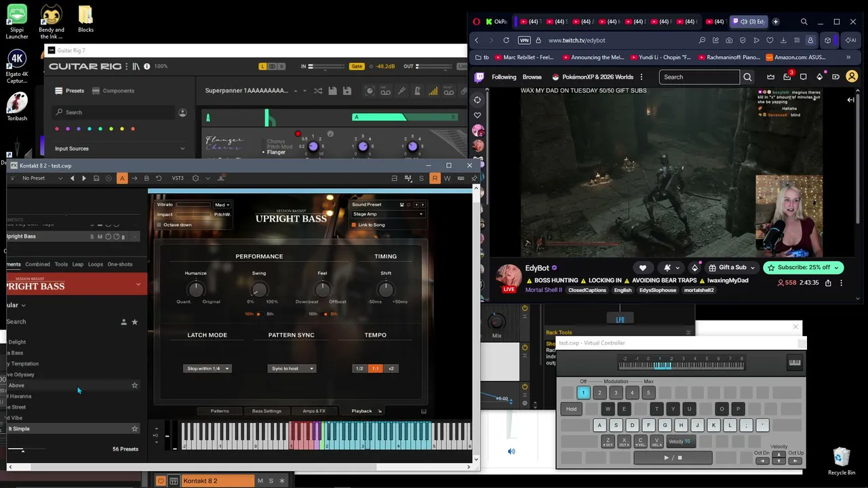868x488 pixels.
Task: Switch to the Bass Settings tab
Action: (267, 411)
